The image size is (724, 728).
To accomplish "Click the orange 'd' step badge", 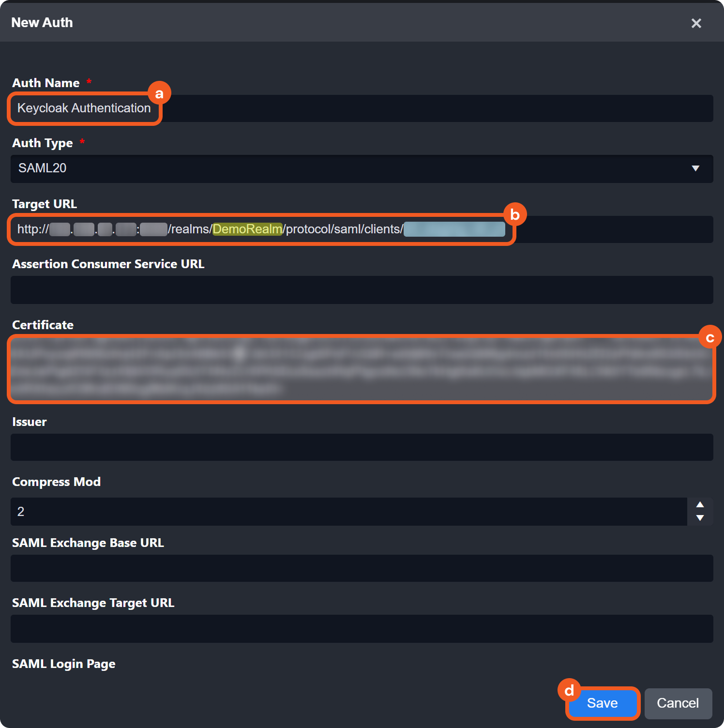I will (570, 690).
